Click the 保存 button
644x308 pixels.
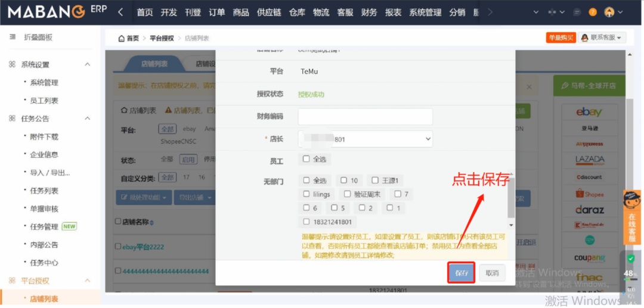click(462, 273)
